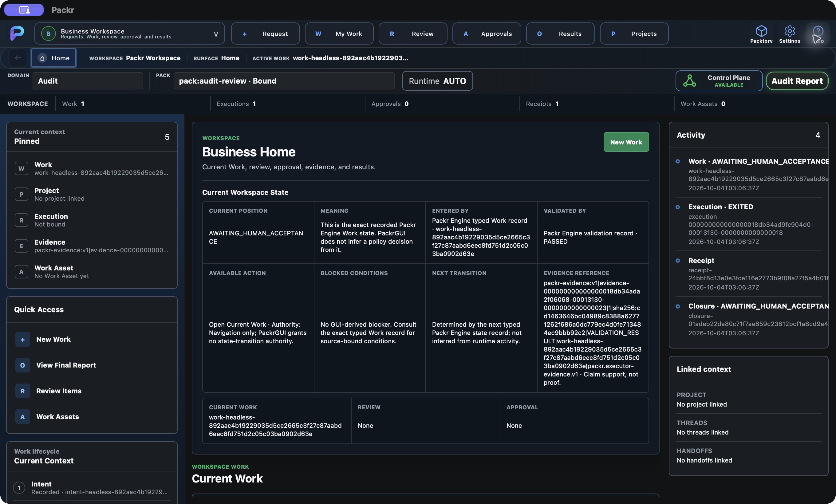Click the Control Plane AVAILABLE button
The width and height of the screenshot is (836, 504).
tap(719, 81)
